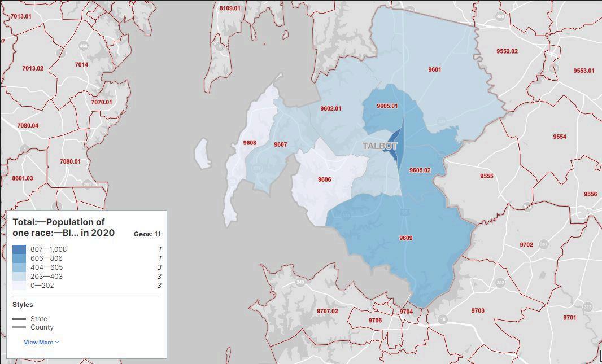Image resolution: width=602 pixels, height=364 pixels.
Task: Click tract label 7080.04
Action: point(28,125)
